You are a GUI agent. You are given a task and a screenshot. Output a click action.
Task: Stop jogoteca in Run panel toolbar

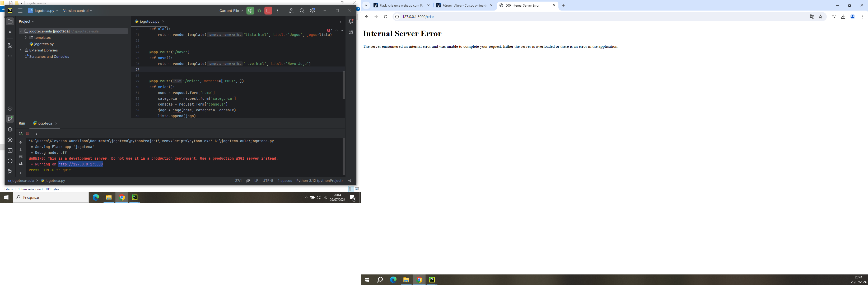tap(28, 134)
